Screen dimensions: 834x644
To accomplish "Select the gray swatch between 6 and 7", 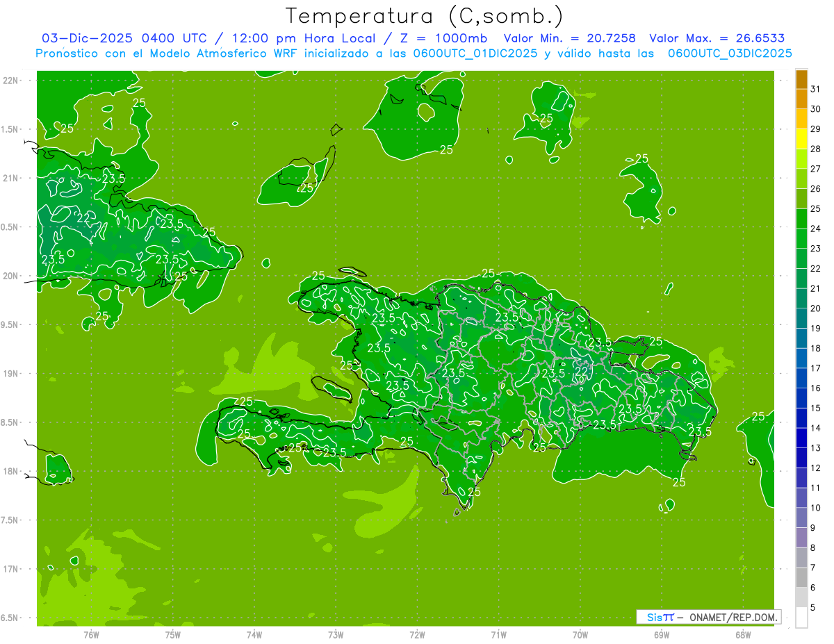I will point(801,577).
